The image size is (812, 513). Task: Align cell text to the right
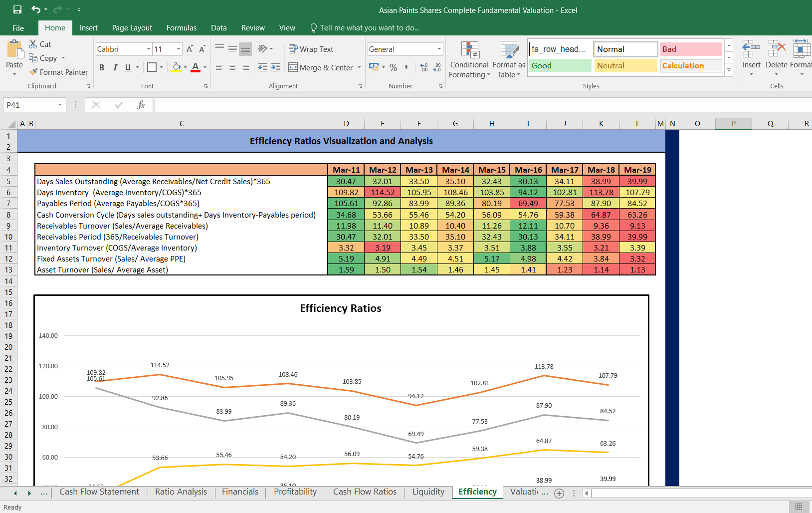coord(245,67)
